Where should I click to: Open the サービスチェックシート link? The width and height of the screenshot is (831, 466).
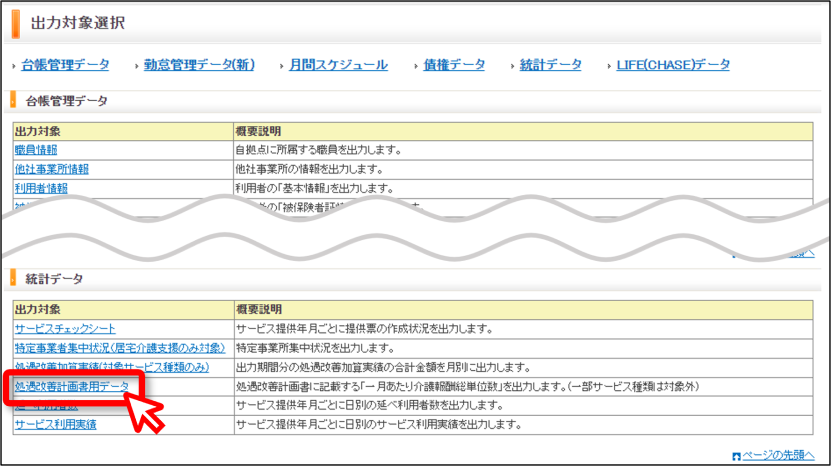(x=65, y=329)
